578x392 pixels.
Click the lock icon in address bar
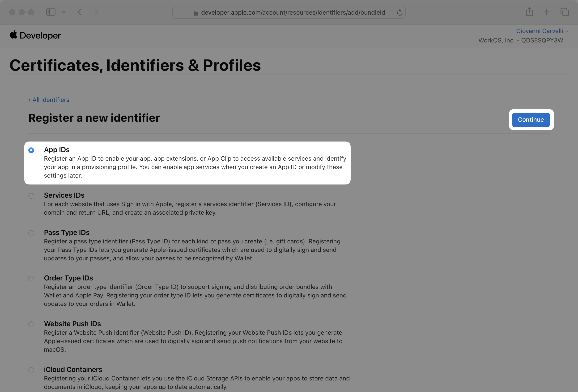click(x=196, y=13)
